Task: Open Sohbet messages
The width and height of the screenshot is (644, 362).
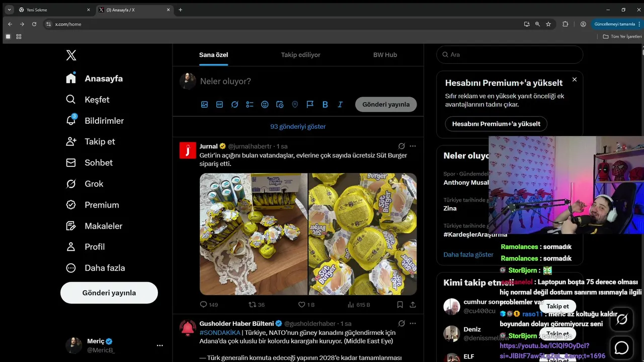Action: (89, 162)
